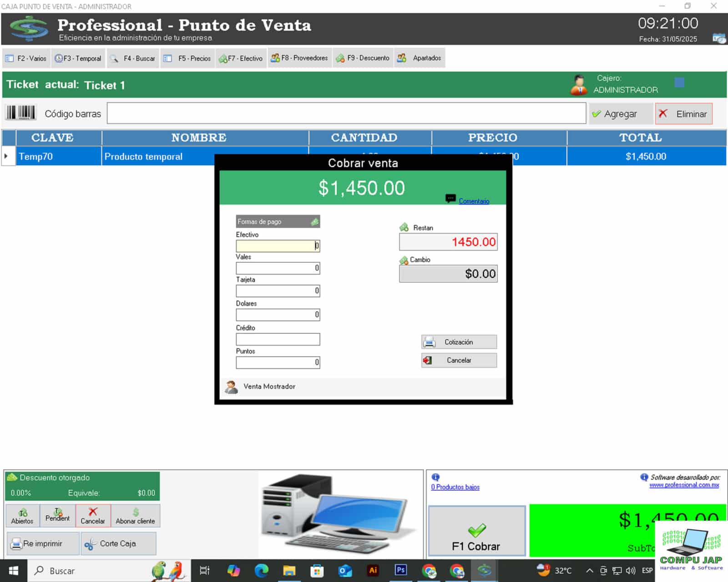Image resolution: width=728 pixels, height=582 pixels.
Task: Open F4 - Buscar search tool
Action: 133,58
